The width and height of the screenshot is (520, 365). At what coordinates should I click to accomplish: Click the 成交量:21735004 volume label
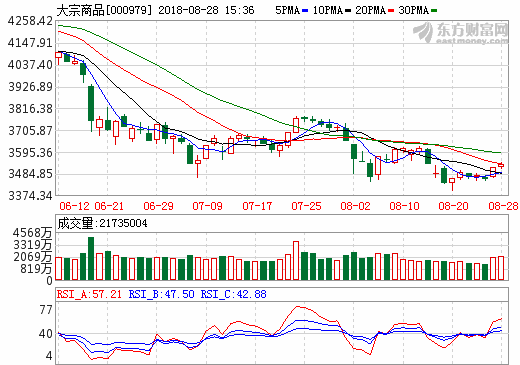(x=102, y=223)
